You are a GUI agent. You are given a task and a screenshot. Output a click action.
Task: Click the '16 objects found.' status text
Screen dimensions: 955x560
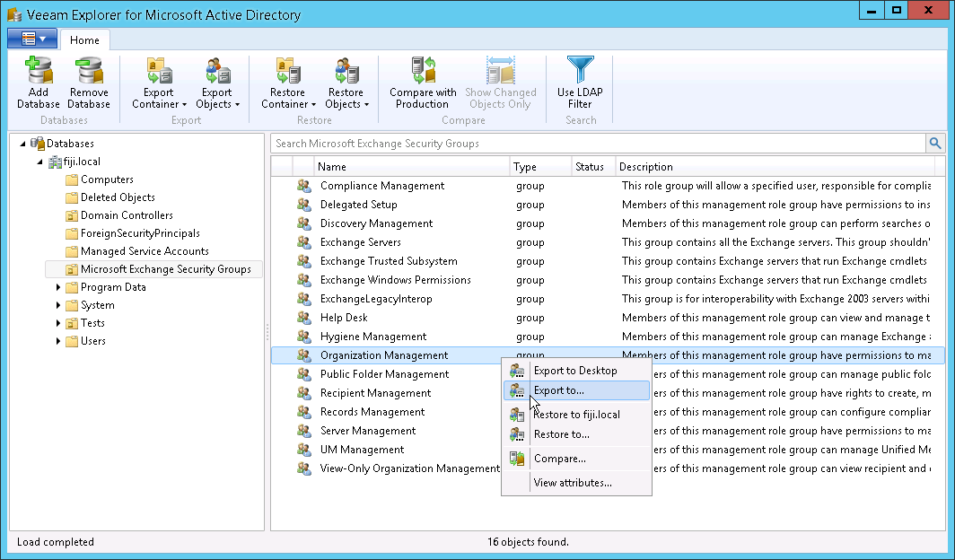click(528, 542)
